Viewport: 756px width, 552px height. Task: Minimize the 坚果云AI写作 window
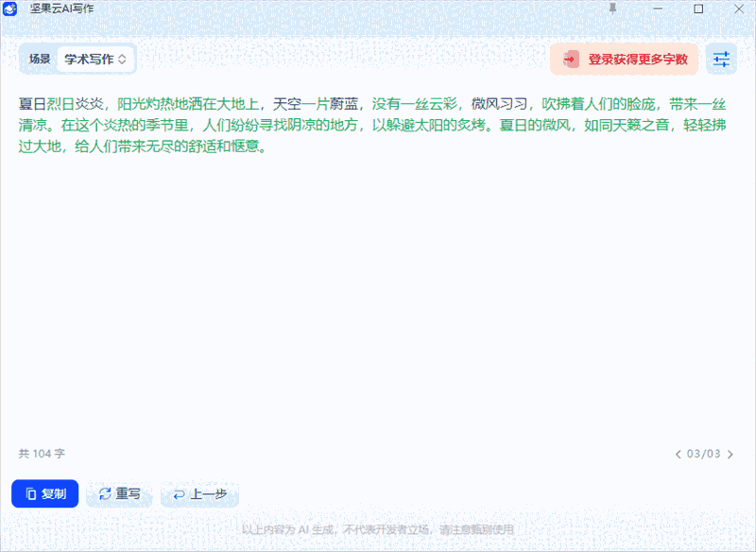point(658,9)
